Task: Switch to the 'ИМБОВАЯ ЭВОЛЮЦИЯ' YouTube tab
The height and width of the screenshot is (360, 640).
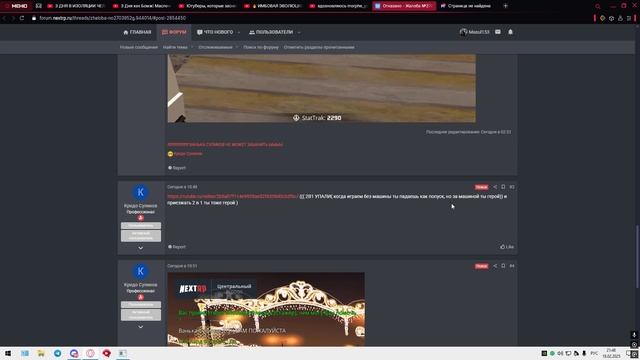Action: tap(273, 6)
